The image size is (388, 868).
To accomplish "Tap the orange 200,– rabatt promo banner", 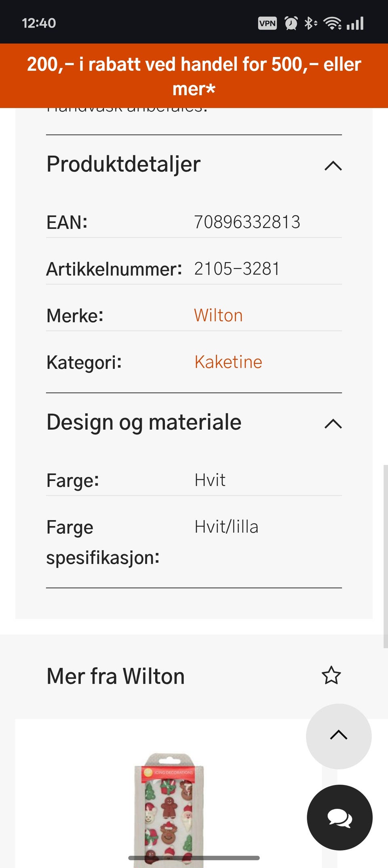I will 194,76.
